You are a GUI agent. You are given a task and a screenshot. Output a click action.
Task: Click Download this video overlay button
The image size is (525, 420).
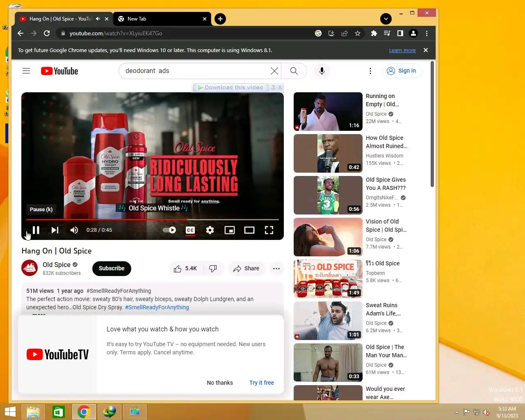tap(231, 87)
